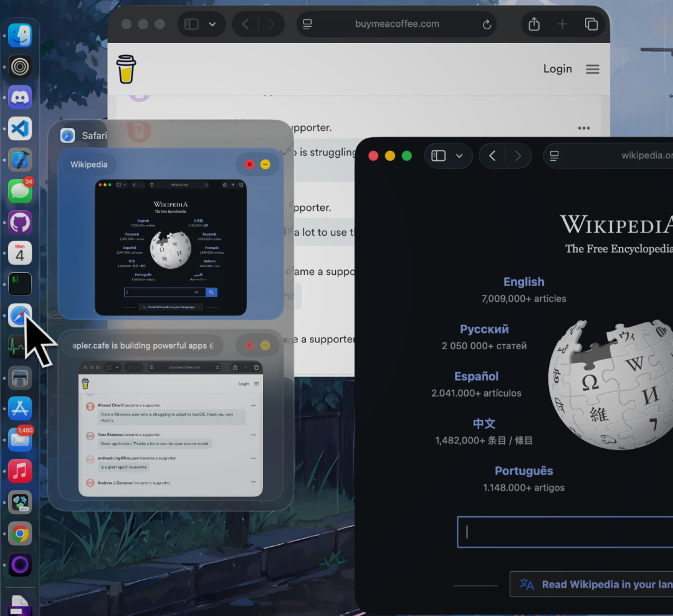Close Wikipedia preview with red X button

249,164
